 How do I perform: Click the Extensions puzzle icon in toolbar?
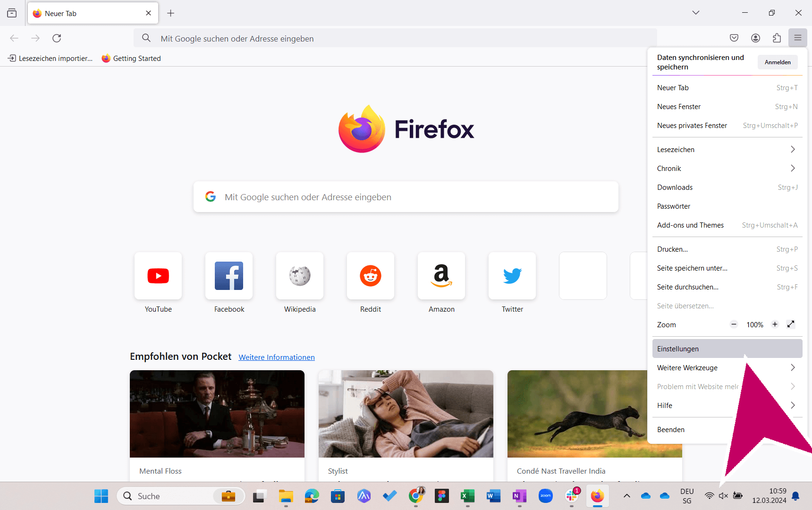coord(777,38)
